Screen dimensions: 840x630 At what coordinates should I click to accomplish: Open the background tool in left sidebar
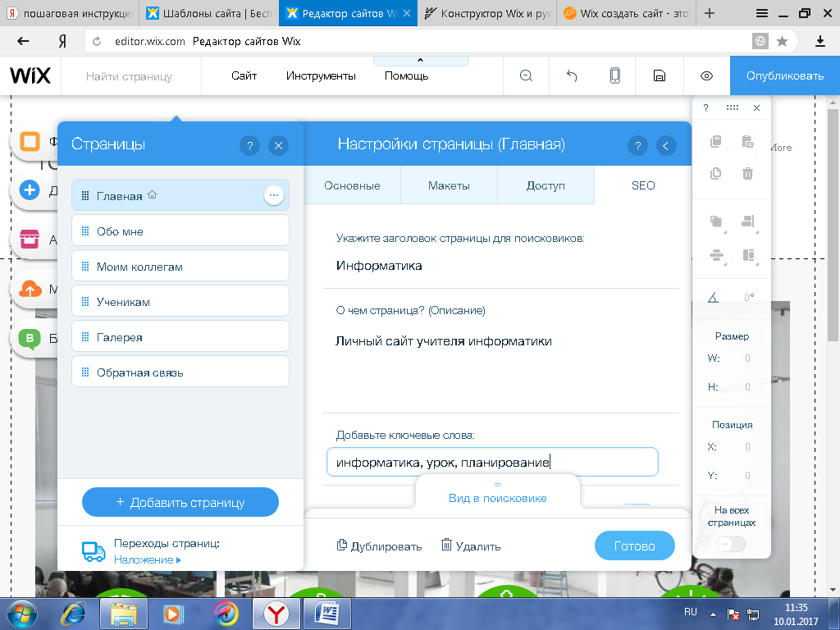pos(30,141)
